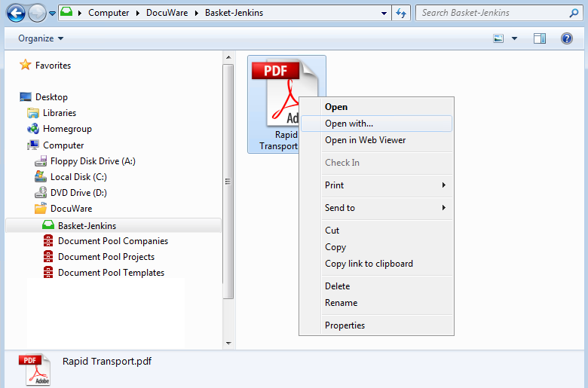
Task: Click the Document Pool Templates cabinet icon
Action: [x=48, y=272]
